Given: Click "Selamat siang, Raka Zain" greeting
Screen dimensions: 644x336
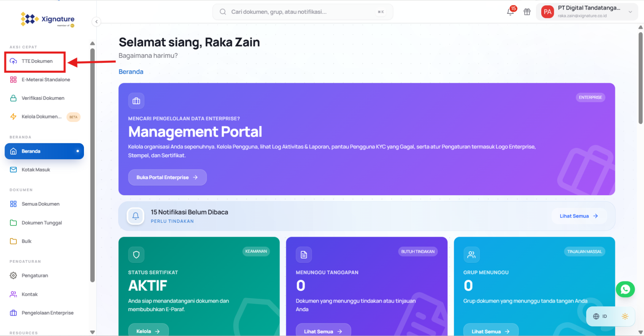Looking at the screenshot, I should point(189,42).
